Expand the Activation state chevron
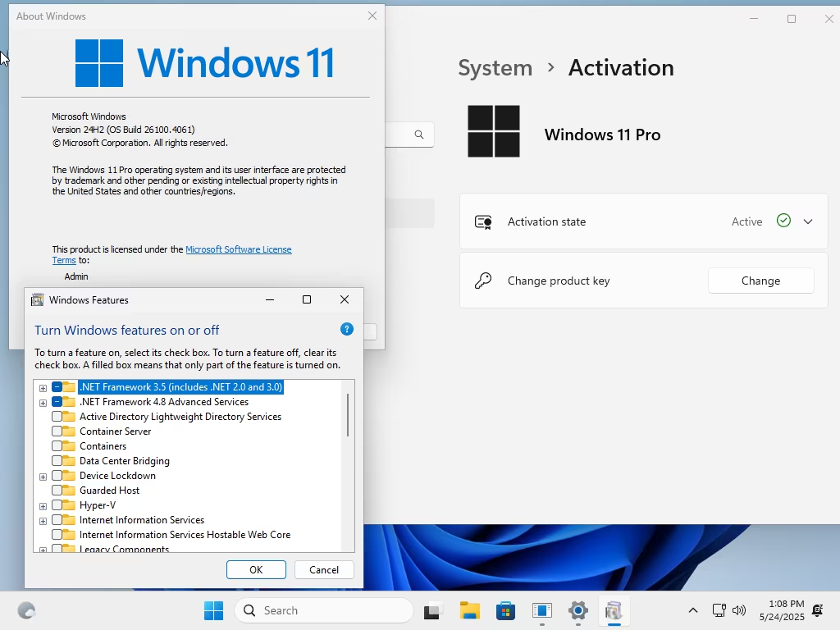The height and width of the screenshot is (630, 840). click(x=808, y=221)
